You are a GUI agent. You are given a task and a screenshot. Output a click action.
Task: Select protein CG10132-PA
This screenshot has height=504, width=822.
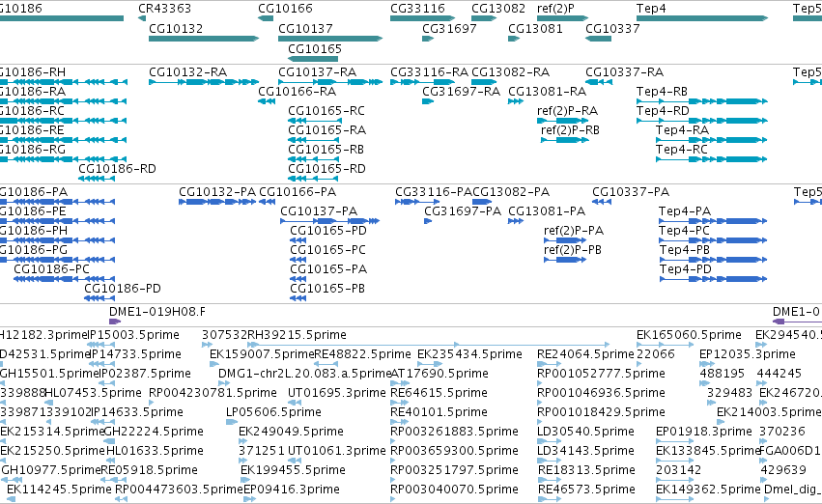pos(217,202)
